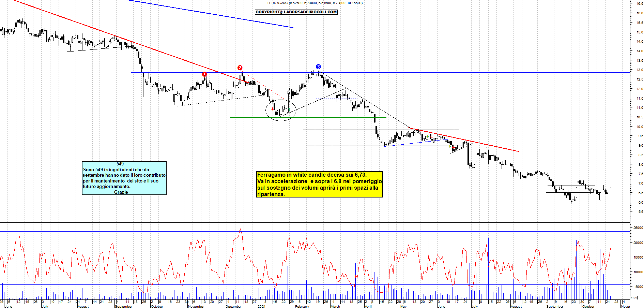Click the blue circle marker numbered 3
The width and height of the screenshot is (644, 308).
coord(318,67)
